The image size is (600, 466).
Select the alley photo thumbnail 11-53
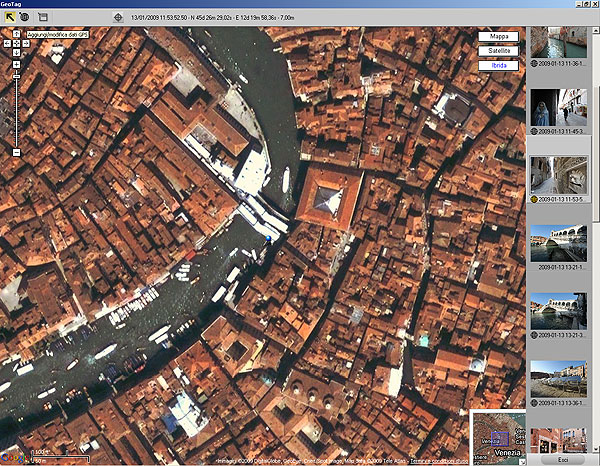559,175
